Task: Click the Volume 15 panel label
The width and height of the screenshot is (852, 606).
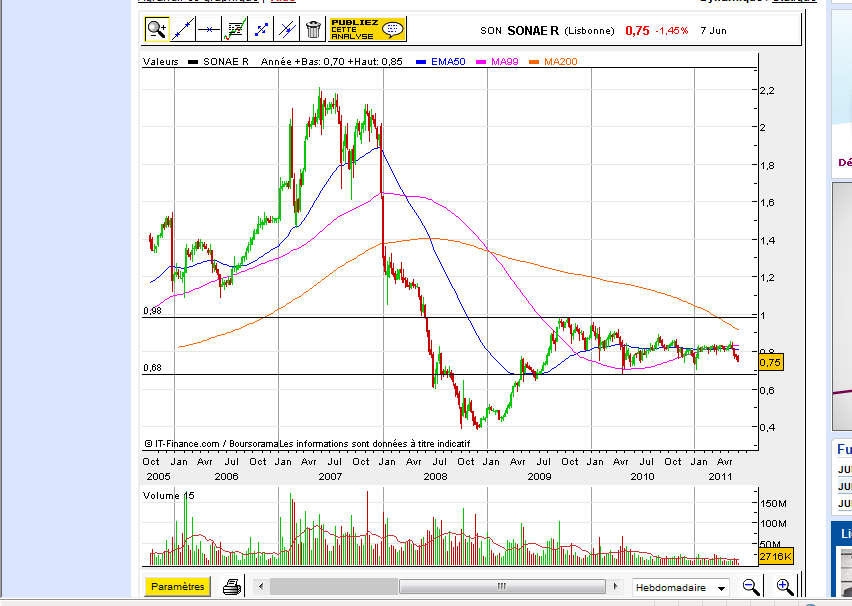Action: pyautogui.click(x=168, y=496)
